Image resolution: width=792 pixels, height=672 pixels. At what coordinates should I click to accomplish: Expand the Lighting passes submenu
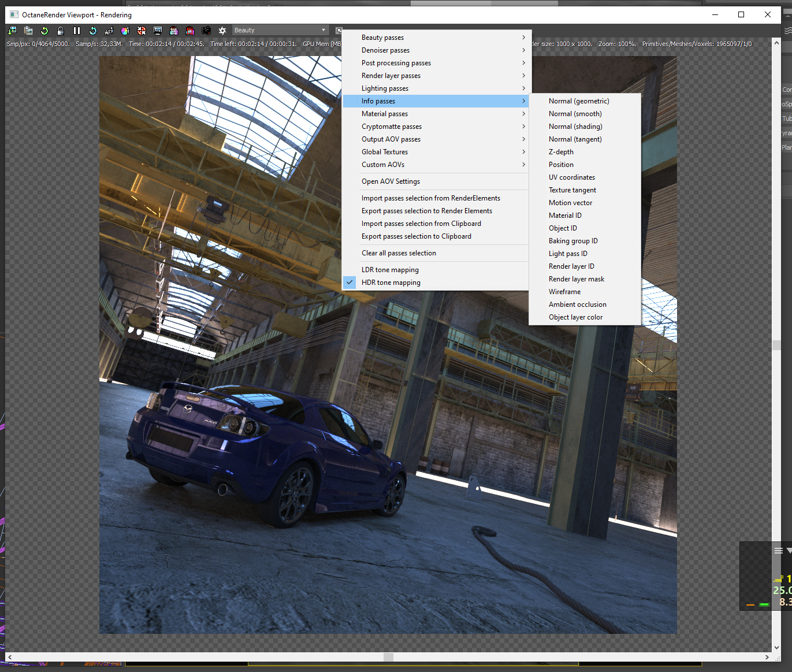[x=436, y=88]
